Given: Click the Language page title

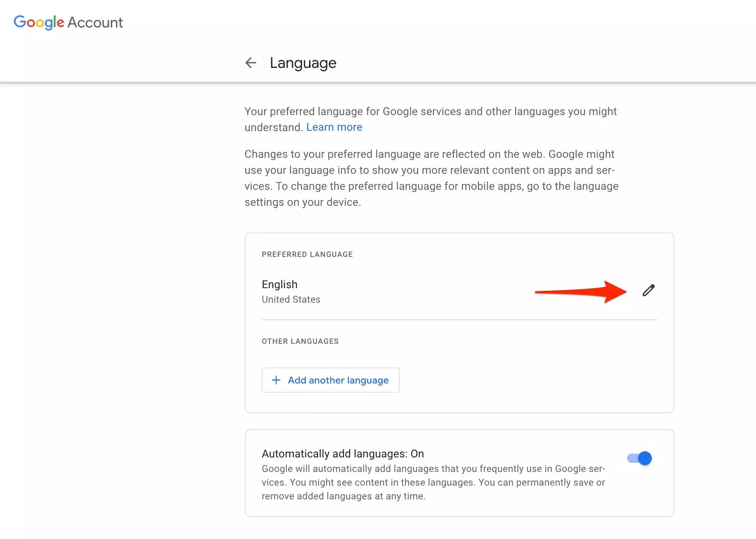Looking at the screenshot, I should click(x=303, y=63).
